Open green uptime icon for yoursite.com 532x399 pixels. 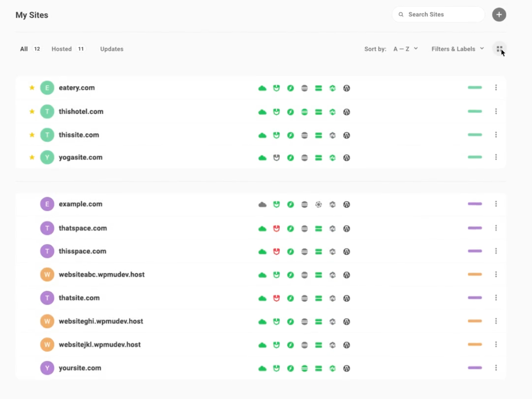coord(333,368)
